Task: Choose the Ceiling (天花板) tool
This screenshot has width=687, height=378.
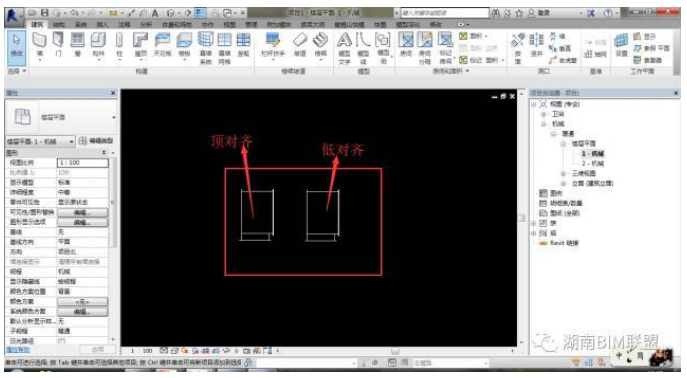Action: pyautogui.click(x=162, y=45)
